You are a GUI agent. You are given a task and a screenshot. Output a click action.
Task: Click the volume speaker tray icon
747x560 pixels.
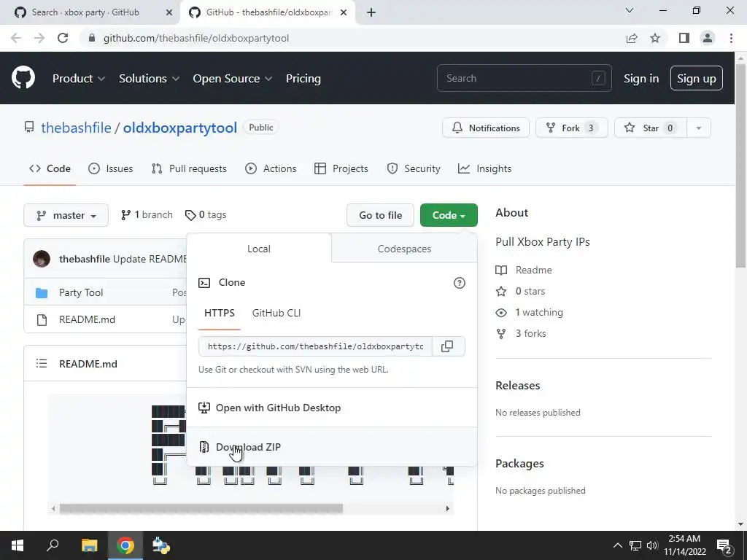pyautogui.click(x=652, y=545)
